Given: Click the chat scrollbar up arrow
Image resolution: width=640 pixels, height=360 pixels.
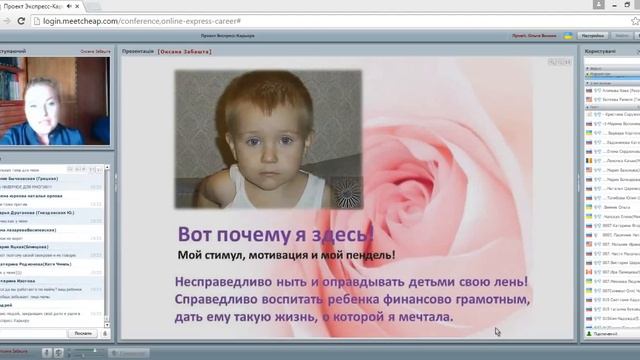Looking at the screenshot, I should coord(107,167).
